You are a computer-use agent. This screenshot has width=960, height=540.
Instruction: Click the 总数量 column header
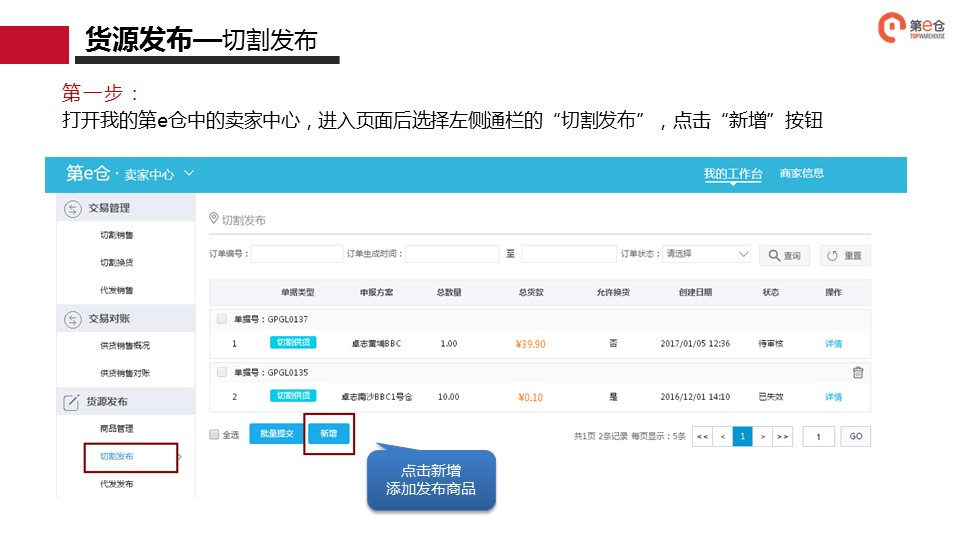click(449, 292)
